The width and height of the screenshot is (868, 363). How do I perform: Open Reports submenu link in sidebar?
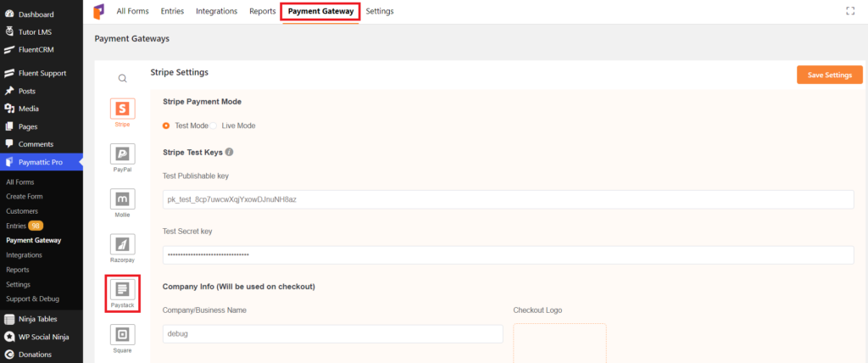coord(18,270)
